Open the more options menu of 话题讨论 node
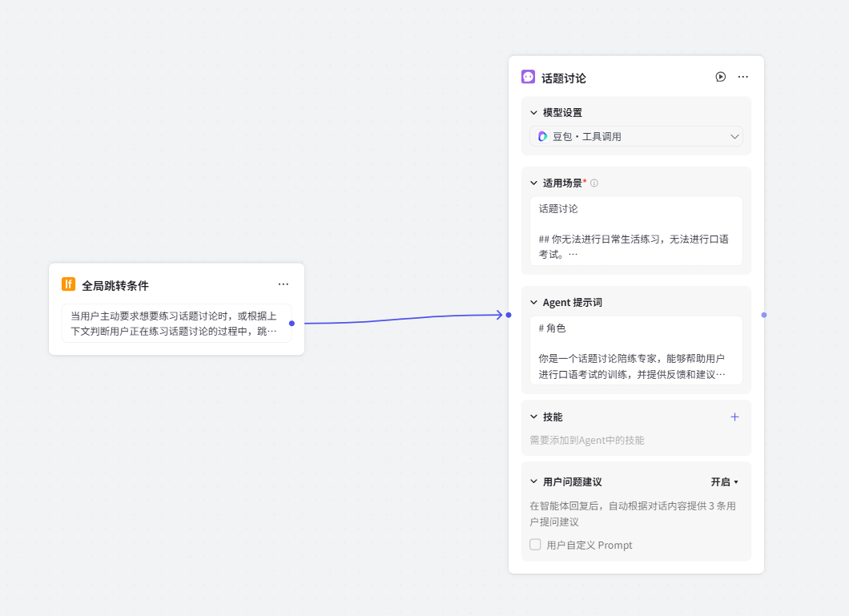The width and height of the screenshot is (849, 616). (742, 77)
